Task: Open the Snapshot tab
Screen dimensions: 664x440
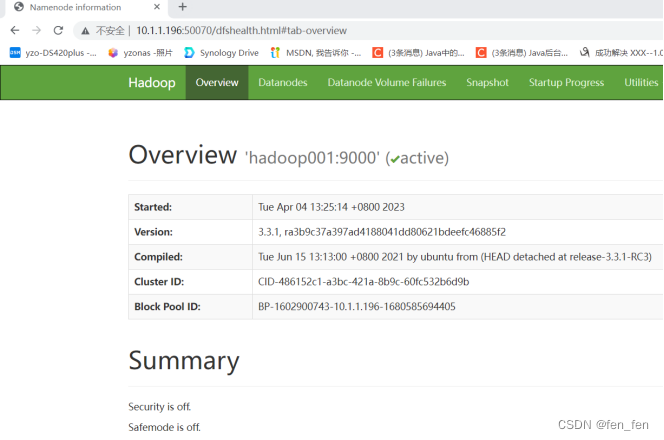Action: [487, 83]
